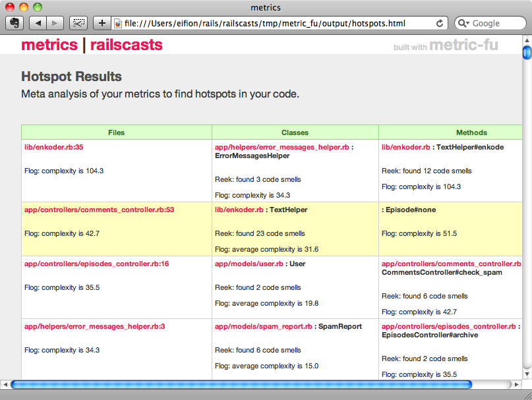Click the Files column header
Image resolution: width=532 pixels, height=400 pixels.
click(x=117, y=132)
